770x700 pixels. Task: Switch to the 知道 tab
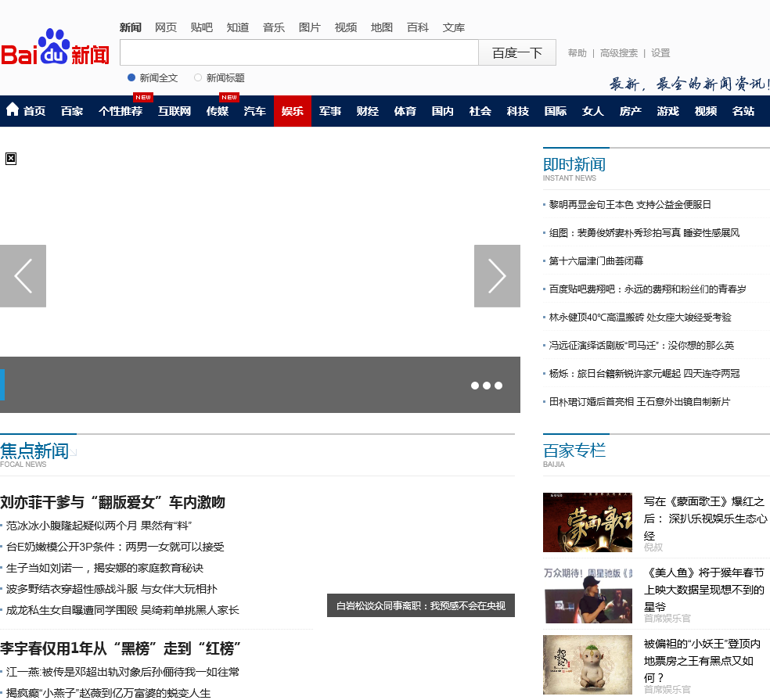238,27
